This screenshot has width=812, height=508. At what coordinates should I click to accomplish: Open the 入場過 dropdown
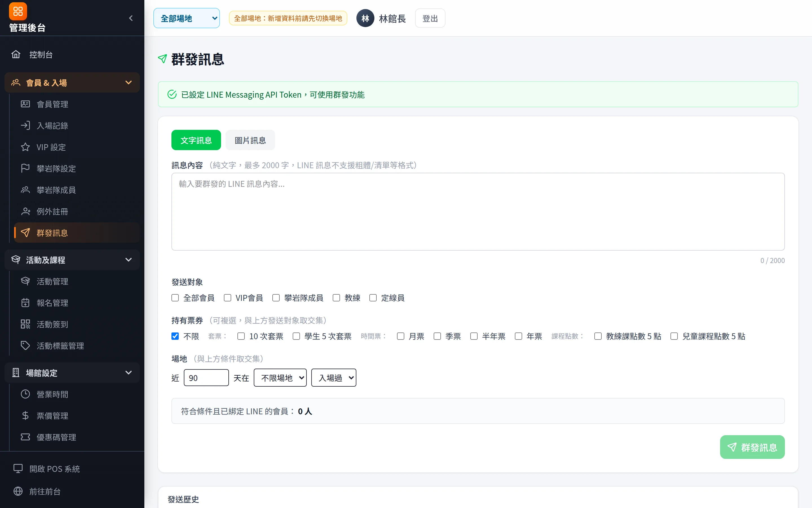334,378
